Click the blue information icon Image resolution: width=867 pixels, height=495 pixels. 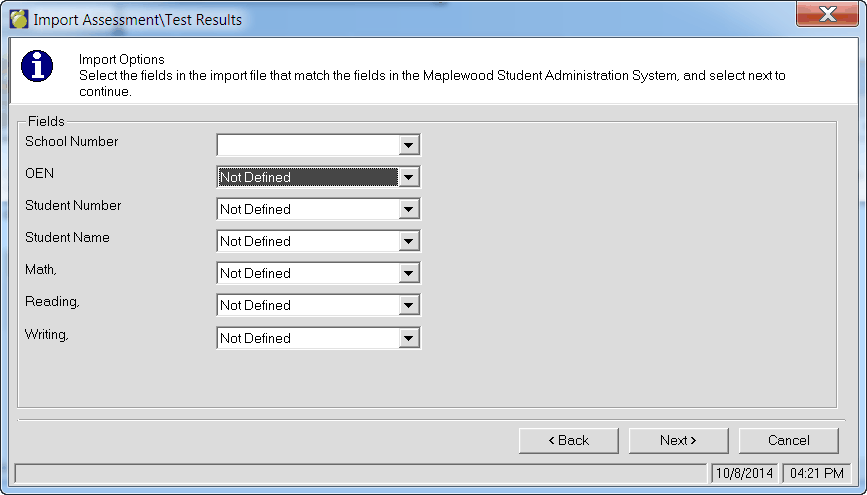pos(37,66)
